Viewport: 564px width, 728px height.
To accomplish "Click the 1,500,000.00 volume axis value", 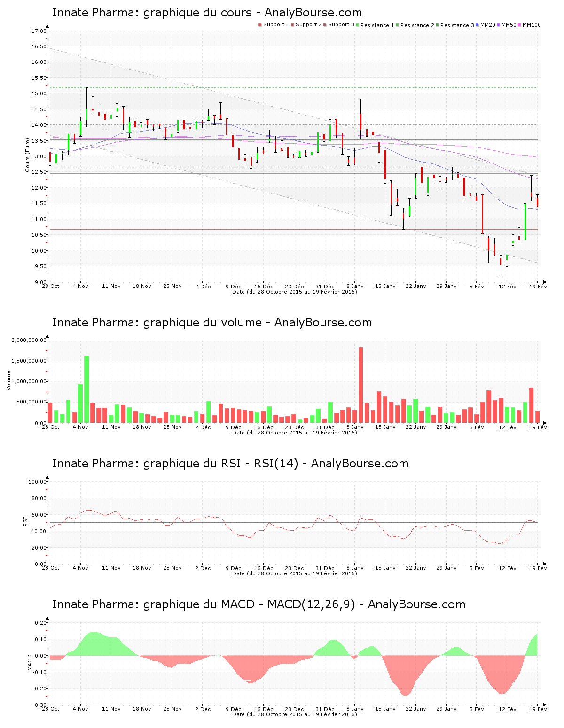I will pos(29,361).
